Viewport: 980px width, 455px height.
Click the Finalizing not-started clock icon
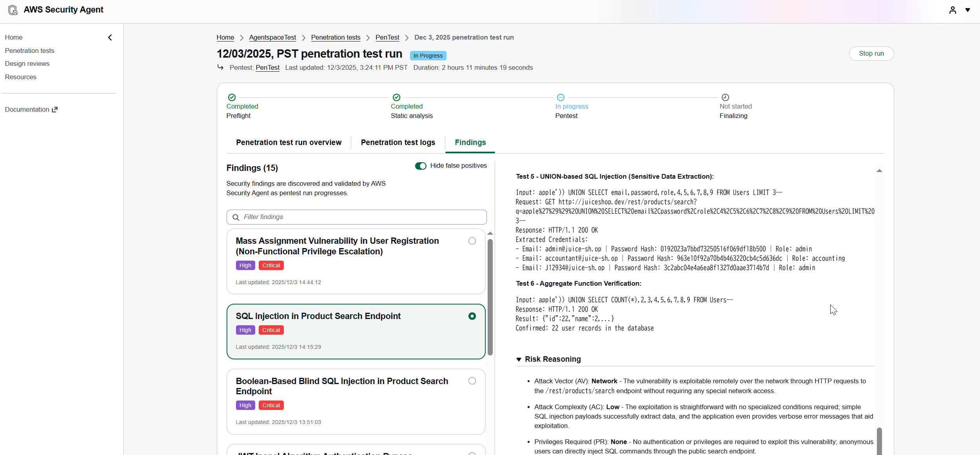(x=725, y=97)
